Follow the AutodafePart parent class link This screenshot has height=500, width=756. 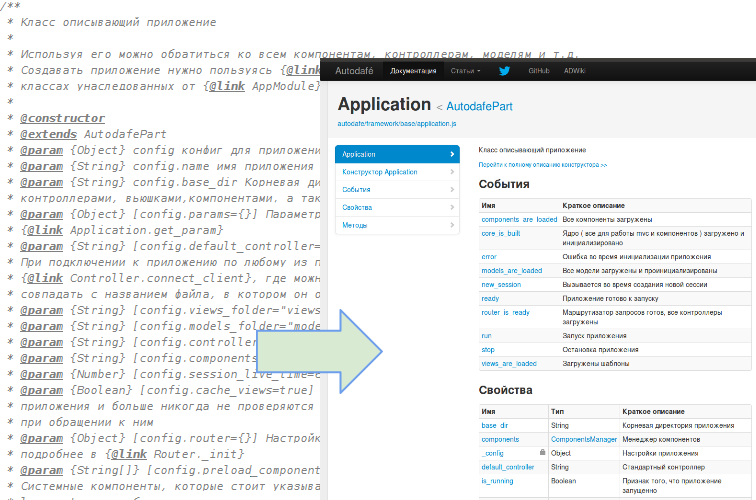pos(479,107)
